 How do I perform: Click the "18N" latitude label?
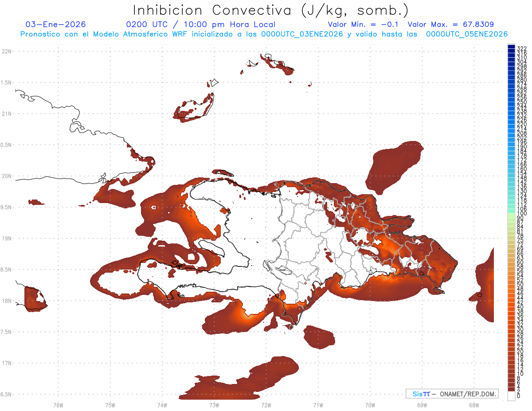pyautogui.click(x=7, y=301)
